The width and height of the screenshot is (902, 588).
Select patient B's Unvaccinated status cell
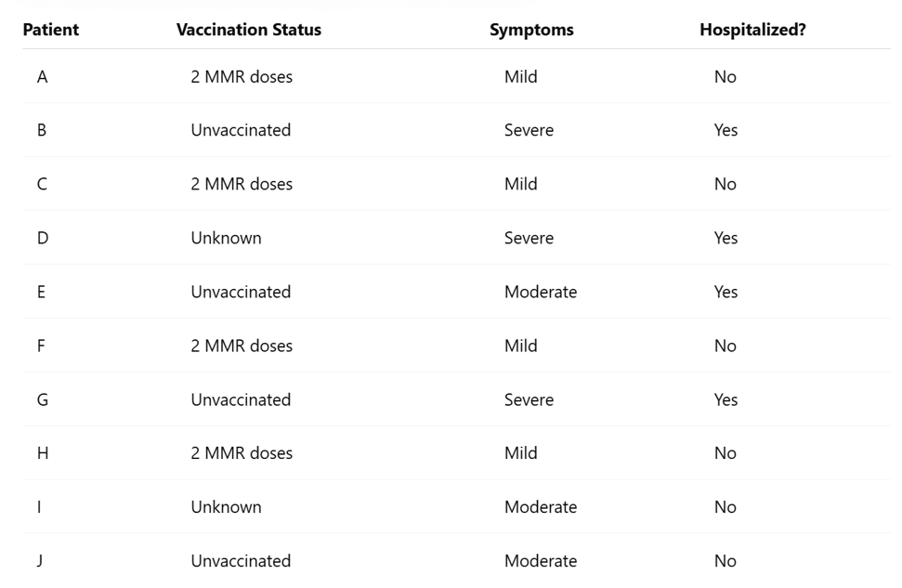click(241, 130)
